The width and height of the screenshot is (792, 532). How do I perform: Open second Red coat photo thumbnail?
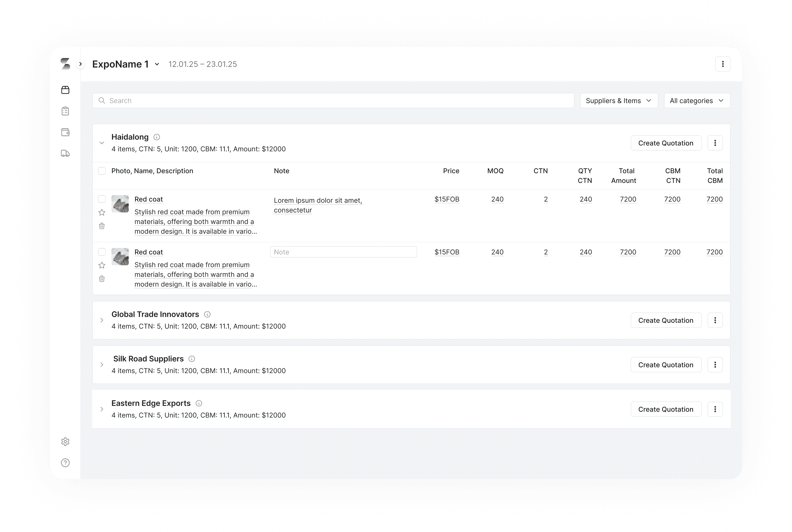point(120,257)
